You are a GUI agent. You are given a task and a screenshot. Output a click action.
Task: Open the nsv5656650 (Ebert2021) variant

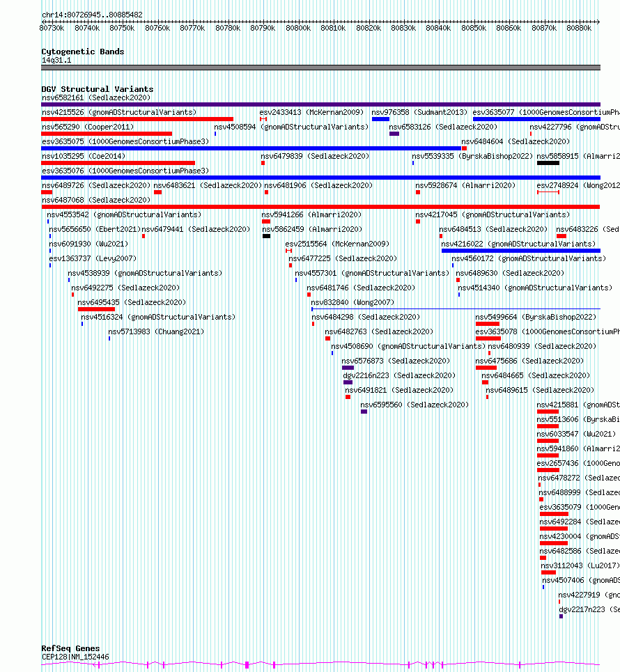tap(95, 229)
